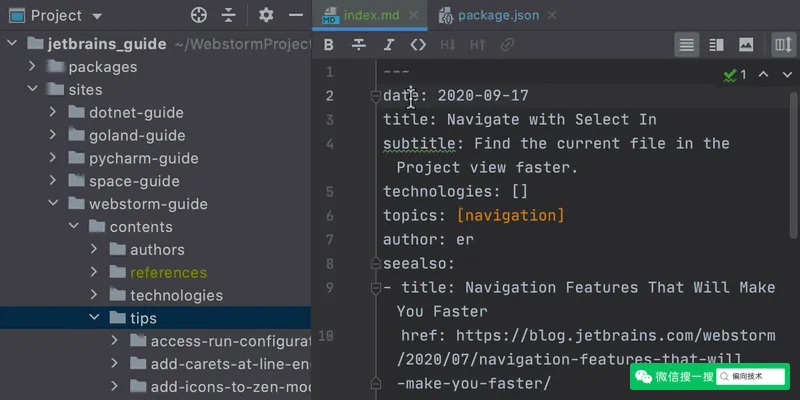Screen dimensions: 800x400
Task: Click the Collapse All icon in Project panel
Action: pyautogui.click(x=229, y=15)
